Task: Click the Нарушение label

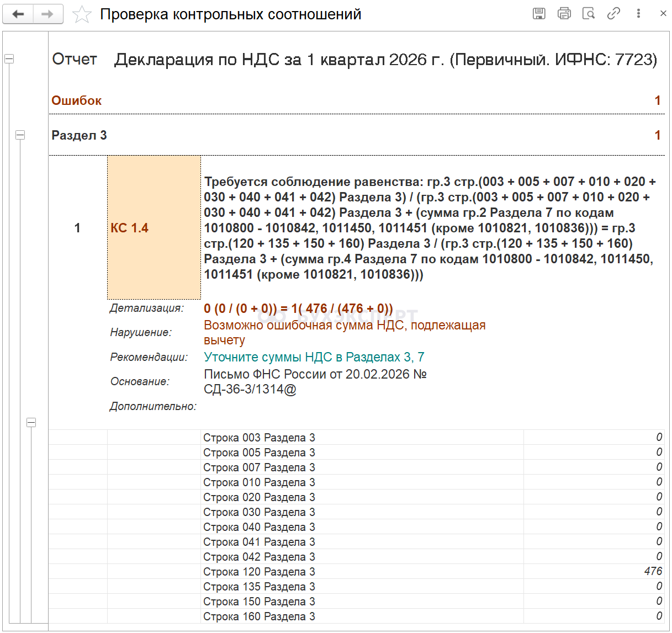Action: [x=141, y=332]
